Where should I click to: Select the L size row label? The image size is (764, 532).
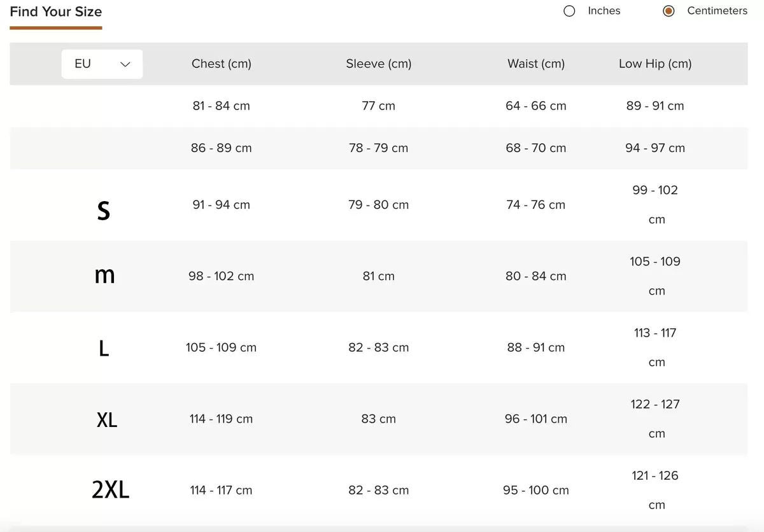(x=104, y=348)
